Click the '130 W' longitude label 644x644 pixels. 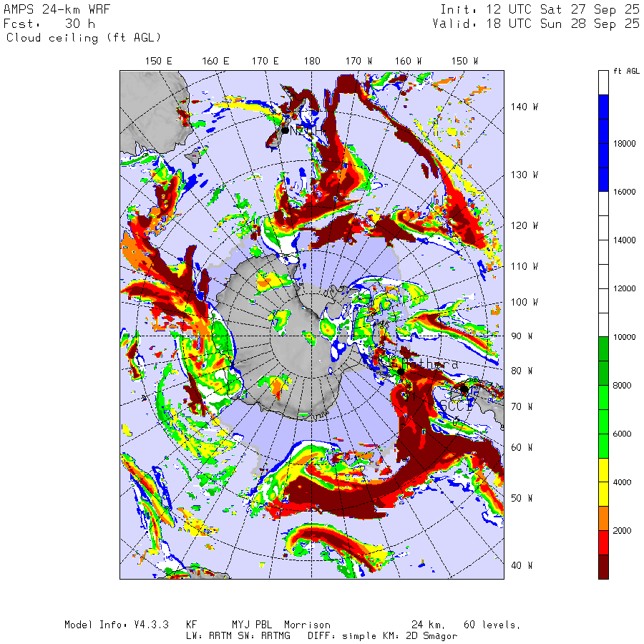pyautogui.click(x=525, y=175)
